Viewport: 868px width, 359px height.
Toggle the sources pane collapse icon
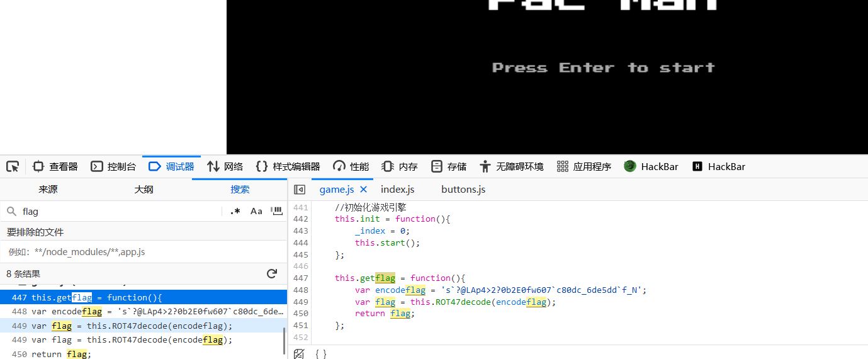pos(300,190)
